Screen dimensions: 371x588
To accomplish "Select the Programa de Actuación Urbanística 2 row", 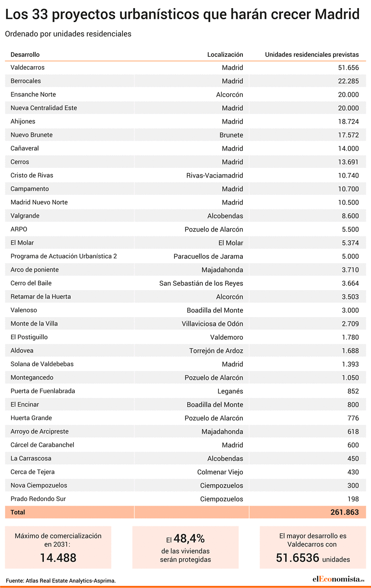I will [x=185, y=256].
